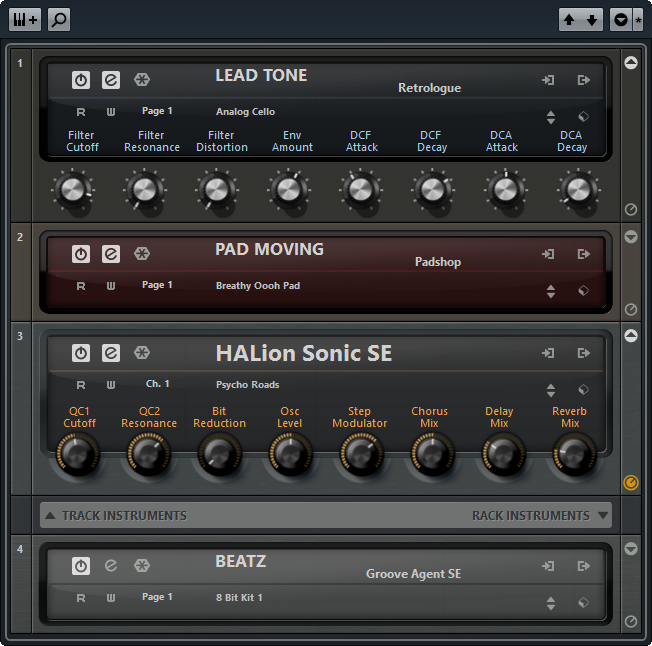Click the Add Track Instrument button
This screenshot has height=646, width=652.
[25, 19]
